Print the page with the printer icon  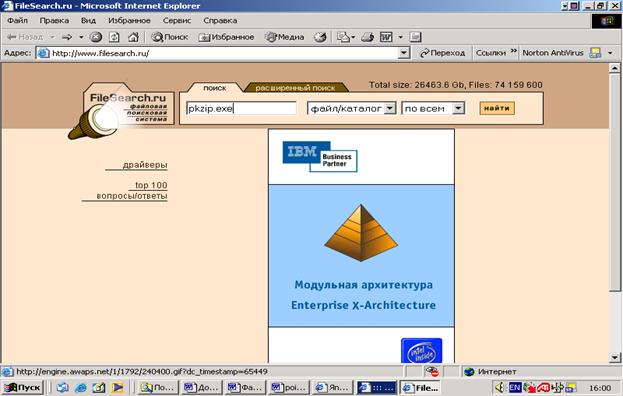click(x=368, y=37)
